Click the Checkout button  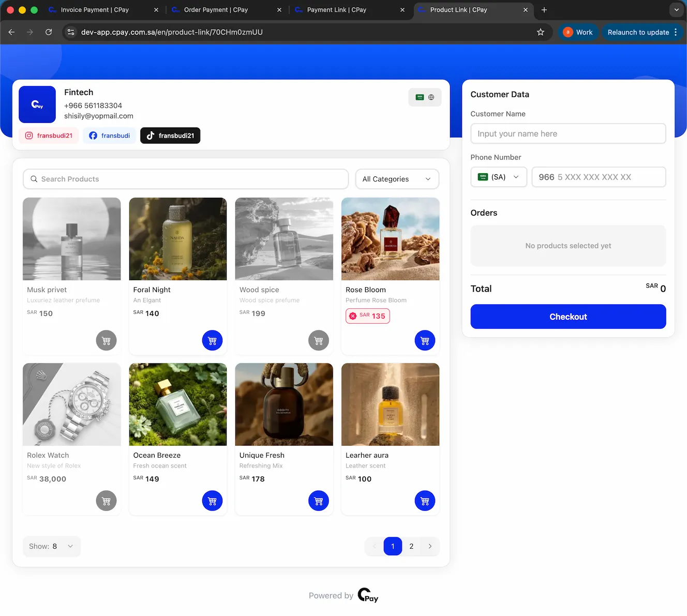567,317
